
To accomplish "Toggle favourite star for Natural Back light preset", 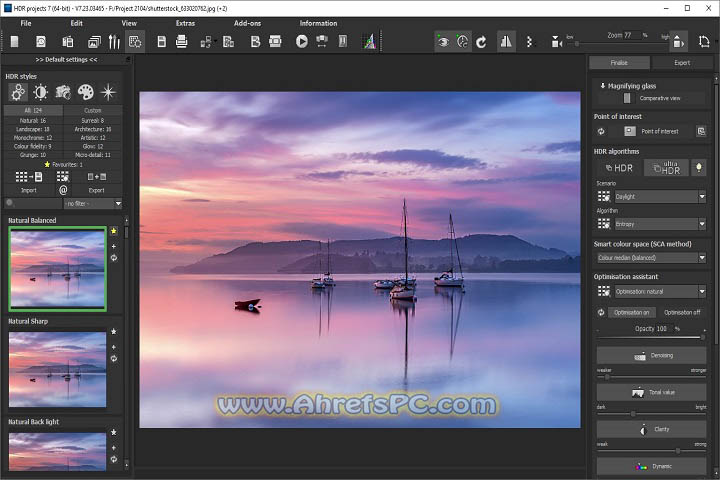I will (114, 432).
